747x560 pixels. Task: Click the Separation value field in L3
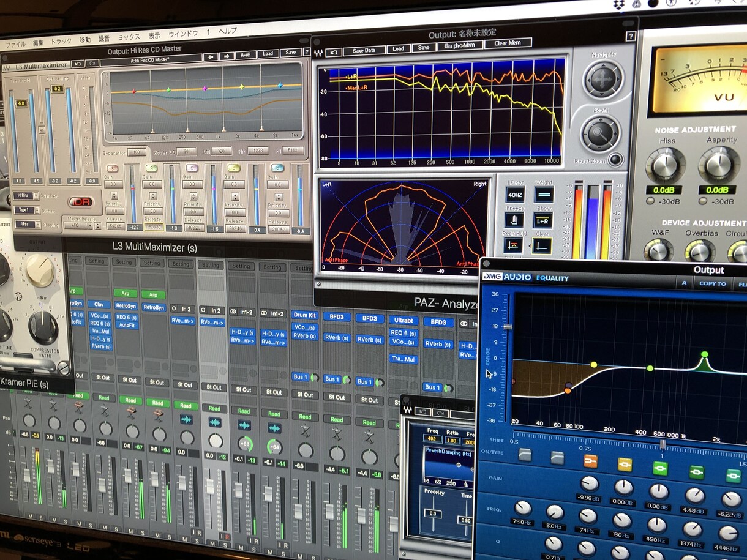(x=137, y=152)
